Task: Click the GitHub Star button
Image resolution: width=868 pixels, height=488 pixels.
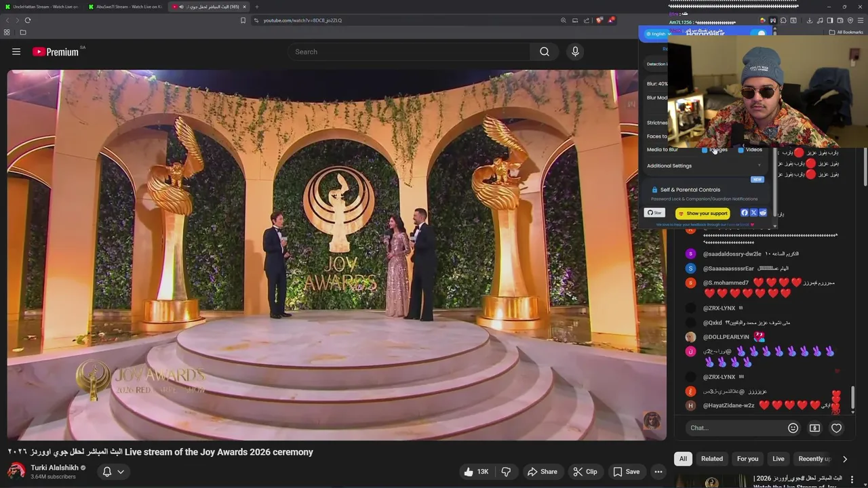Action: [654, 213]
